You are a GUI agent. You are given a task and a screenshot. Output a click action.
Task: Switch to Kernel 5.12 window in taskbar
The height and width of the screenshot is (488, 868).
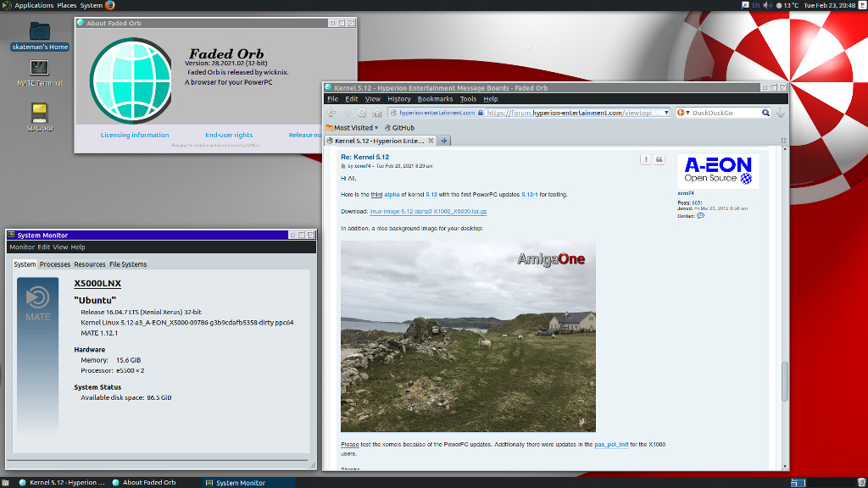tap(61, 482)
